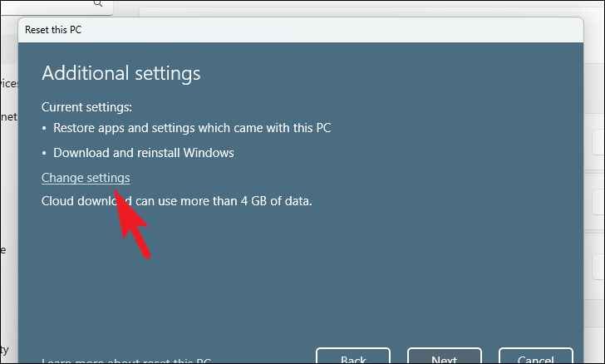Click the Cloud download 4 GB data notice

(x=177, y=201)
